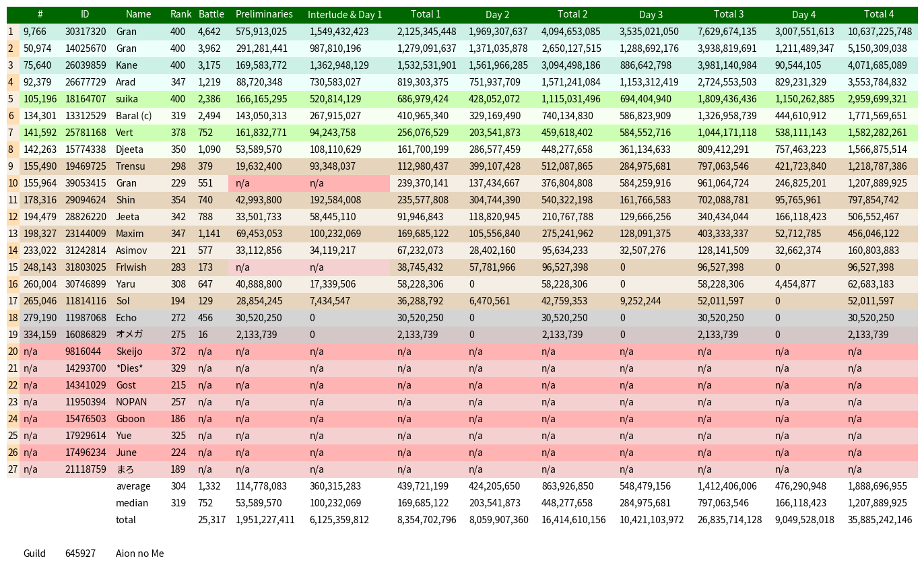Select the "Preliminaries" column header

pyautogui.click(x=265, y=14)
